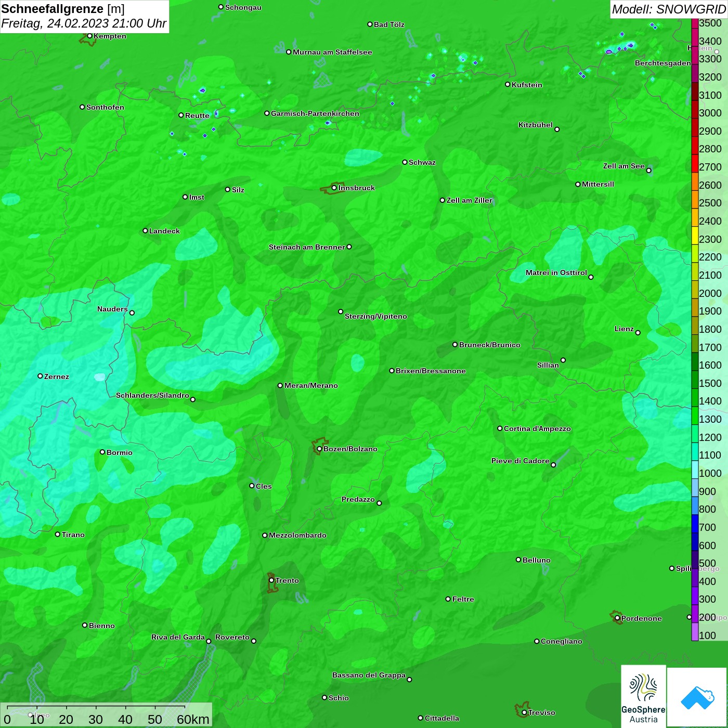Screen dimensions: 728x728
Task: Select the Sillian marker dot
Action: tap(563, 360)
